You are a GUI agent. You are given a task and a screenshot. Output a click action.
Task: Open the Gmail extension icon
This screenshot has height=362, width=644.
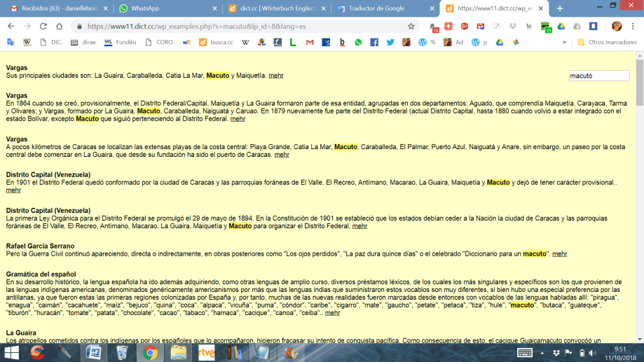click(481, 26)
